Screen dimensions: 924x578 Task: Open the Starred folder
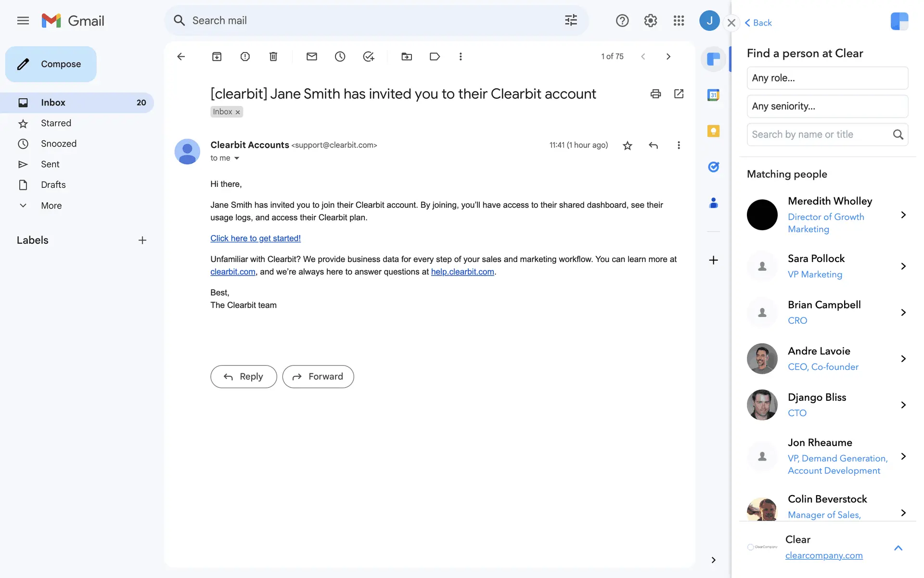pos(56,123)
